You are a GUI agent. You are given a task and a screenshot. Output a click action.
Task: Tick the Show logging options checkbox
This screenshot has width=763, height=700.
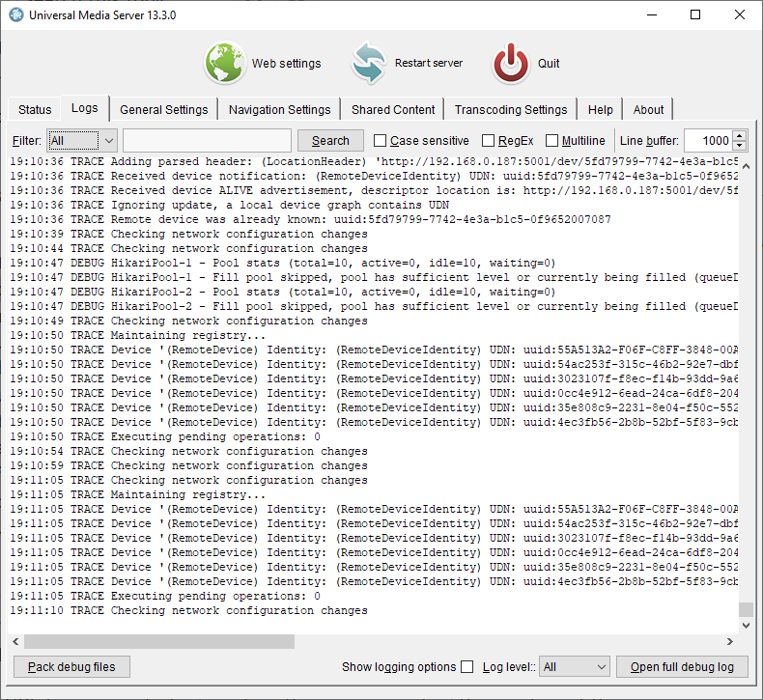[x=467, y=666]
